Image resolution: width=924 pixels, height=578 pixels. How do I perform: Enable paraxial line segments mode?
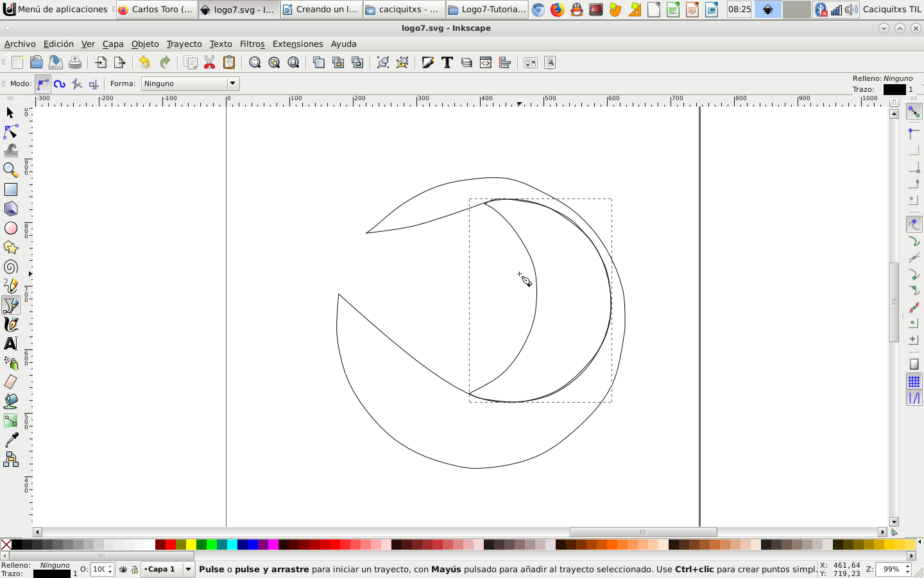(94, 83)
